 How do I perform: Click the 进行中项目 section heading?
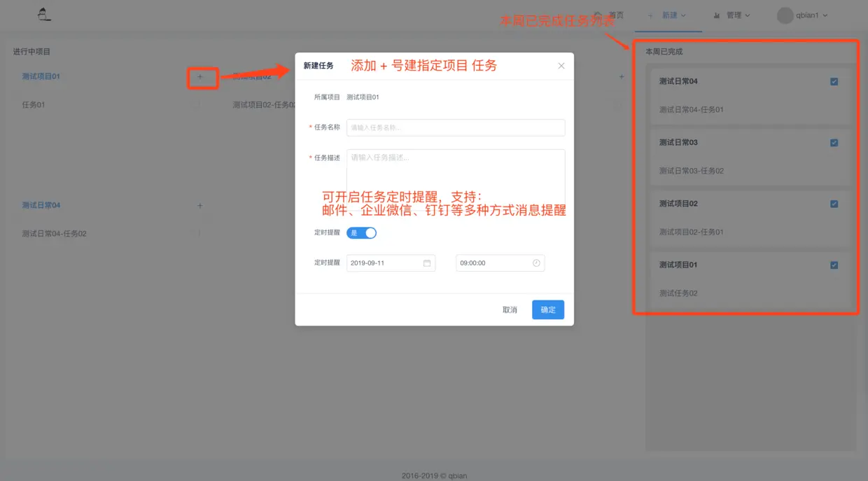[x=31, y=52]
